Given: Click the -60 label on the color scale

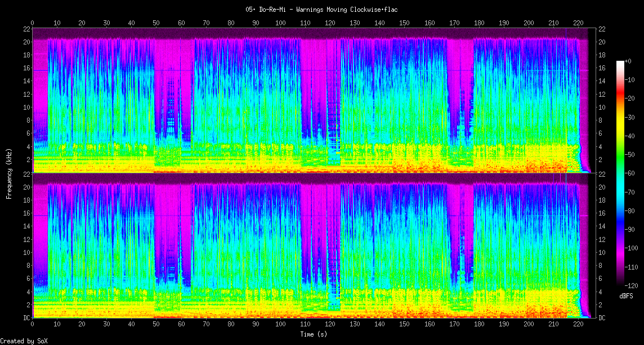Looking at the screenshot, I should pos(630,173).
